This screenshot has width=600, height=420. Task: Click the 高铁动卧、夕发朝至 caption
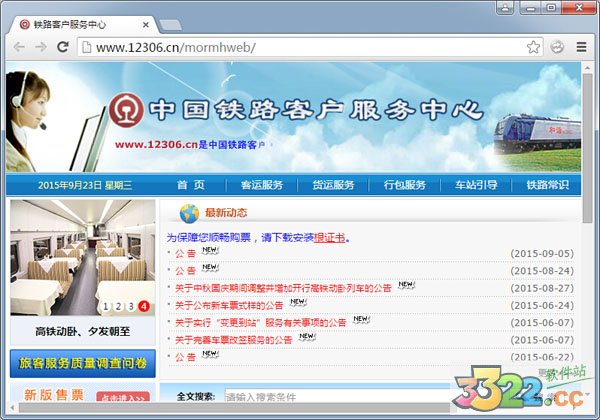83,331
